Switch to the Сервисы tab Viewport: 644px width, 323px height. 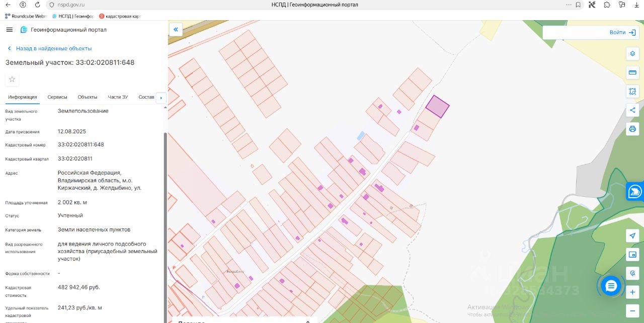pyautogui.click(x=57, y=97)
